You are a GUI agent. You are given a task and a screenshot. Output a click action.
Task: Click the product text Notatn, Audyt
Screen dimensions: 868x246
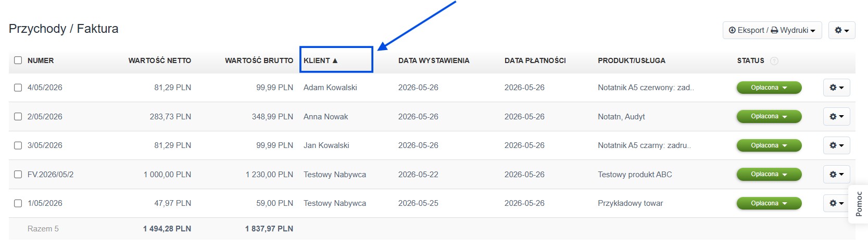[621, 117]
